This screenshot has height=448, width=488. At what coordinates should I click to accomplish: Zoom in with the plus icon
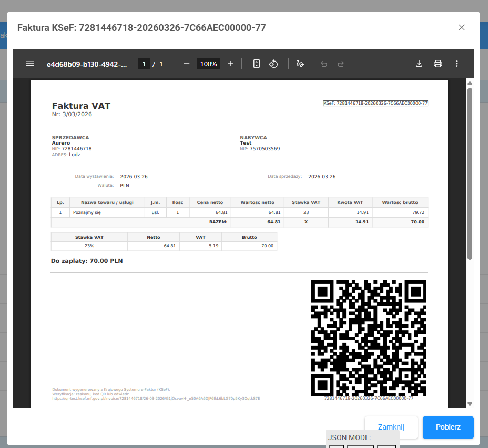point(231,64)
